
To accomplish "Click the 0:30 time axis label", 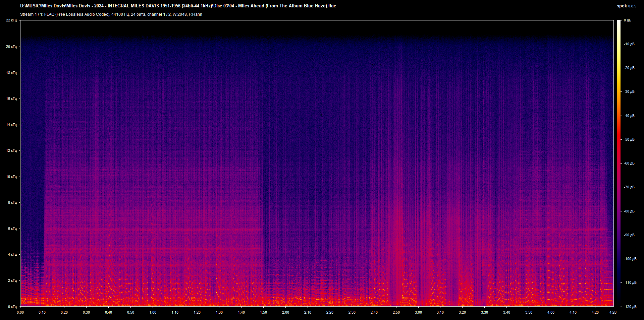I will tap(86, 312).
